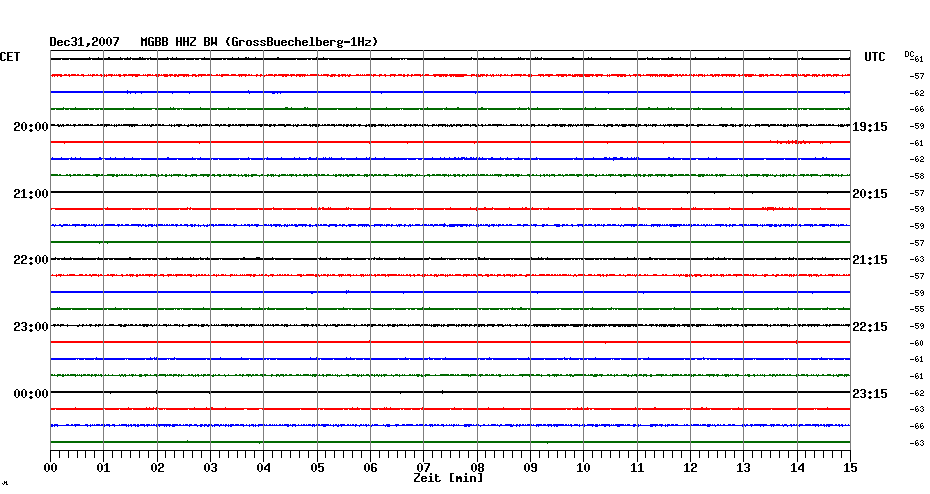Click the 22:15 UTC time label

870,327
